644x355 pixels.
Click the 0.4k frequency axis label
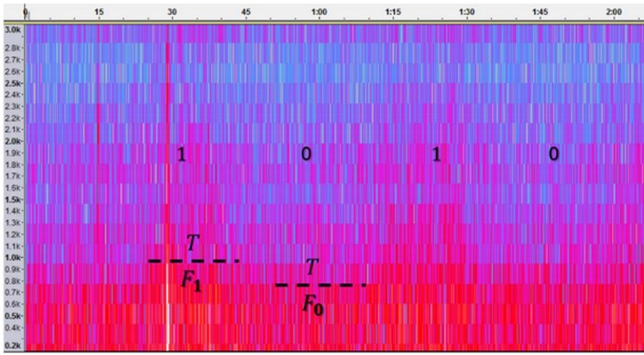[12, 328]
